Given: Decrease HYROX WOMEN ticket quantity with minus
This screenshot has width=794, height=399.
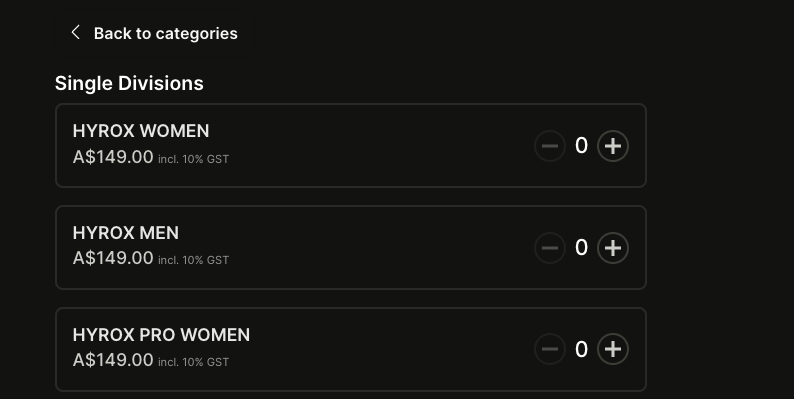Looking at the screenshot, I should [x=550, y=146].
